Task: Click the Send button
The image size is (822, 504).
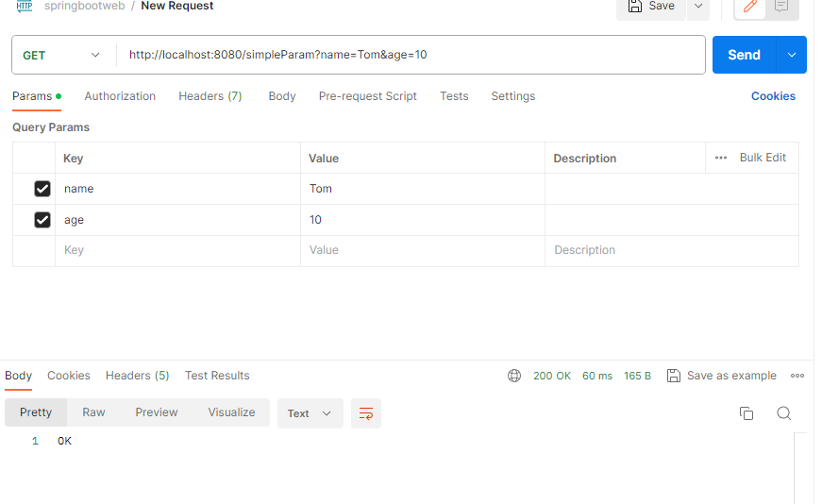Action: [744, 55]
